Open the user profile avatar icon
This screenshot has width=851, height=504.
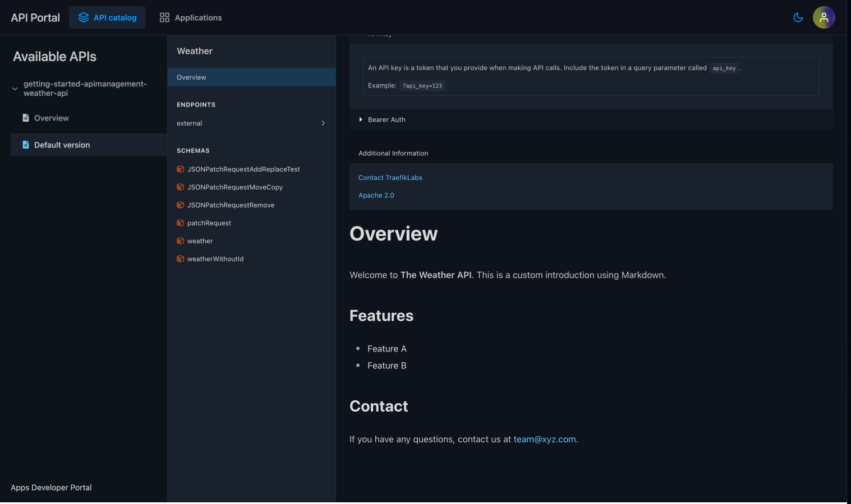coord(824,17)
